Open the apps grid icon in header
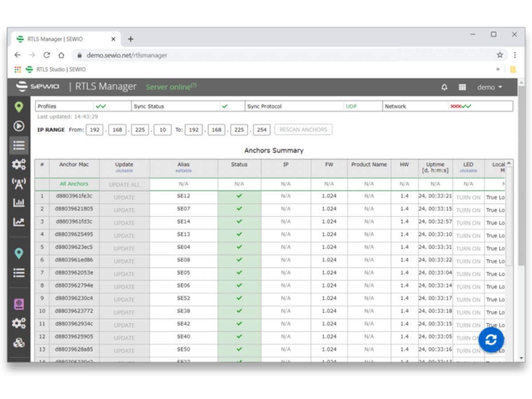 click(x=462, y=87)
